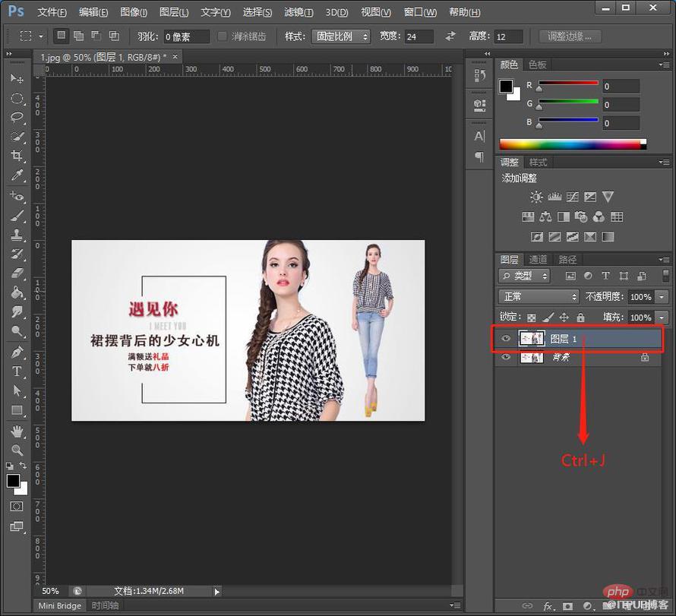Open the 样式 固定比例 dropdown
Screen dimensions: 676x616
pyautogui.click(x=341, y=36)
